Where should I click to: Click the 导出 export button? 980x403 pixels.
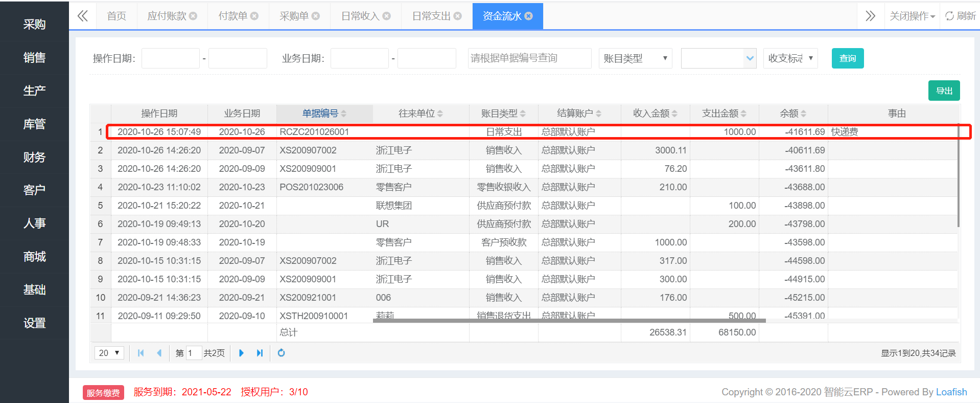tap(944, 91)
